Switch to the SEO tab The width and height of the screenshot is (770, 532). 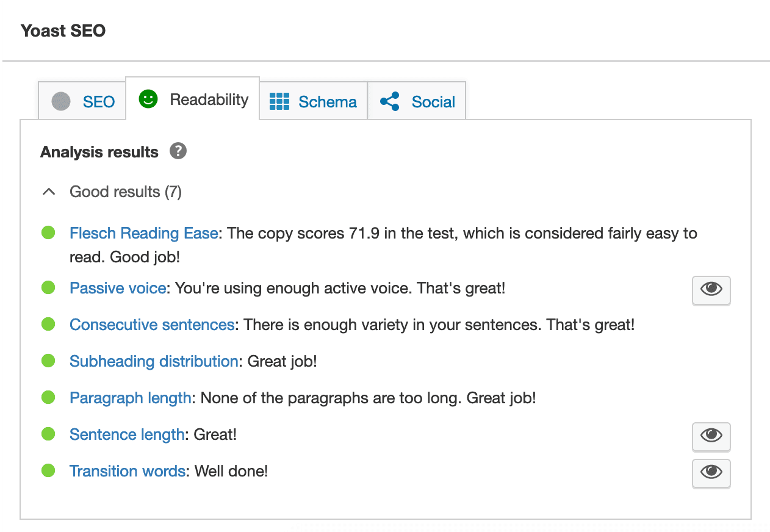point(82,101)
